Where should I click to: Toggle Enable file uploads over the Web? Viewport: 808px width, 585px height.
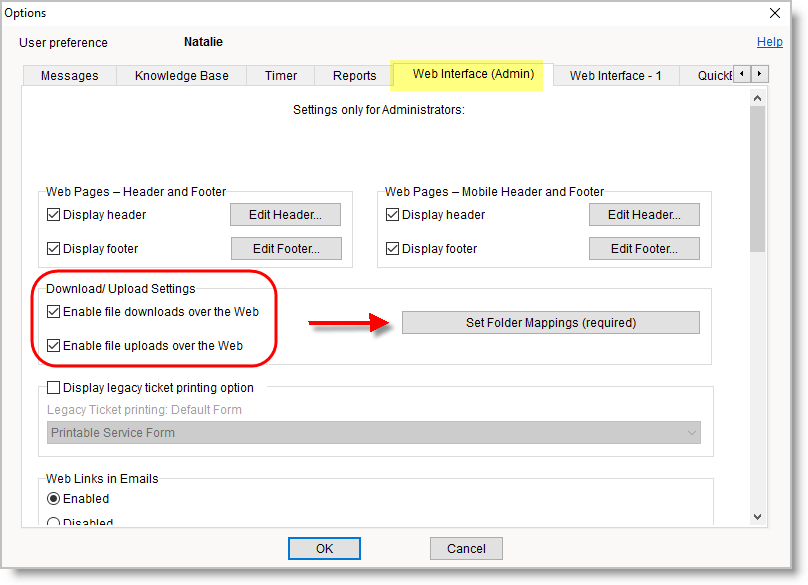click(54, 346)
